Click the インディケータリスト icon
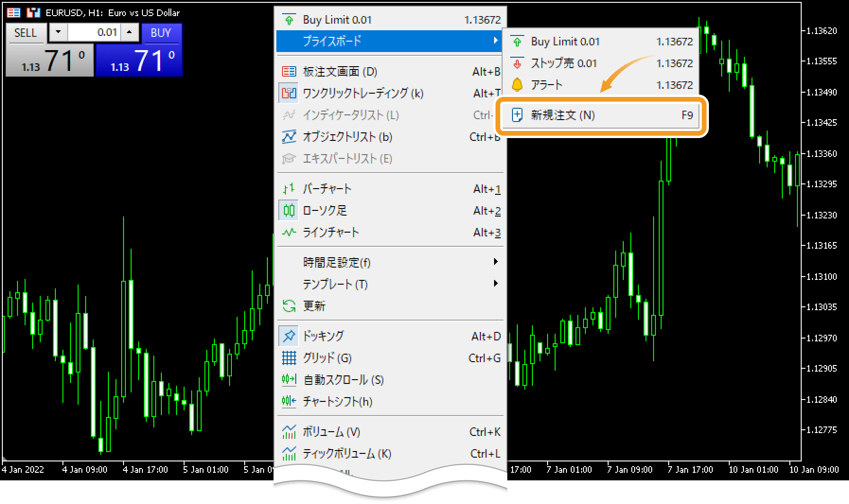 point(289,115)
